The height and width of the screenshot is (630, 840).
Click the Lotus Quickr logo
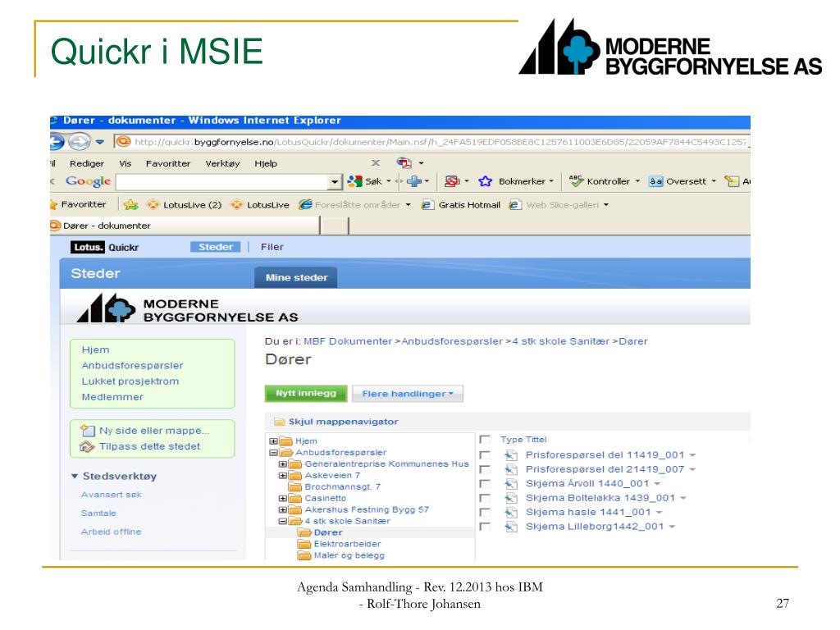tap(104, 247)
